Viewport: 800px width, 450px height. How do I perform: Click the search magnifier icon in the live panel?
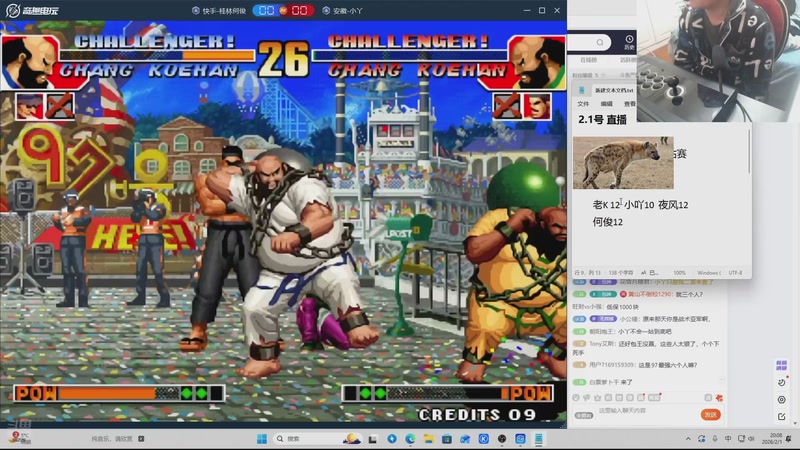coord(600,42)
